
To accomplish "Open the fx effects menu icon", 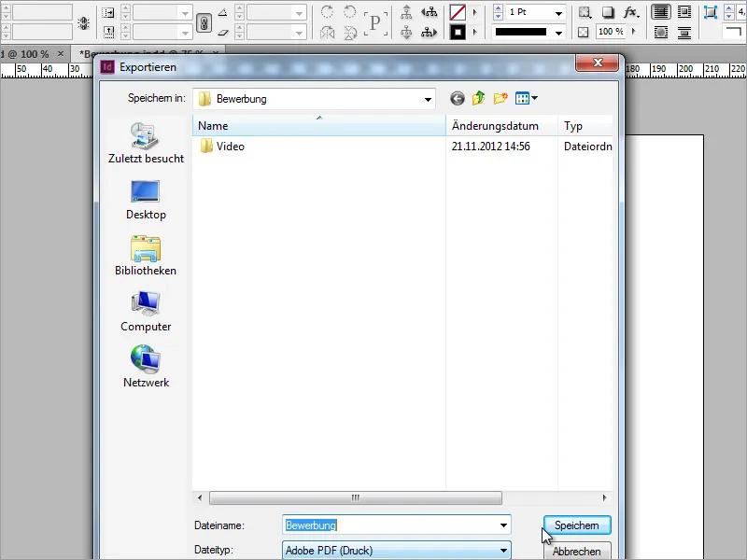I will point(631,12).
